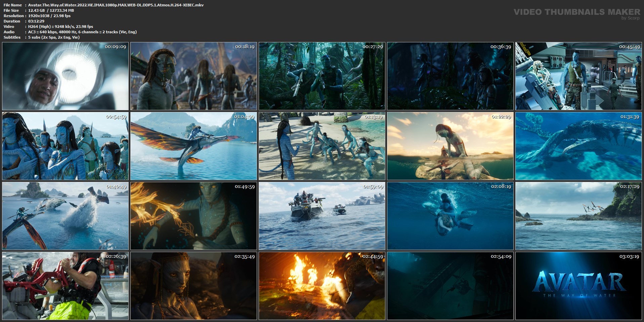Click the timestamp 02:26:39 text

(116, 256)
